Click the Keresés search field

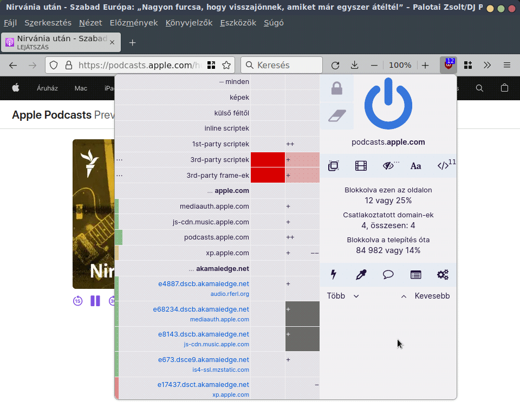click(282, 65)
